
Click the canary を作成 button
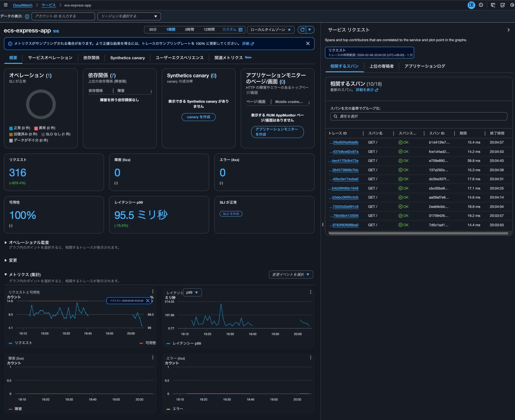[x=198, y=117]
